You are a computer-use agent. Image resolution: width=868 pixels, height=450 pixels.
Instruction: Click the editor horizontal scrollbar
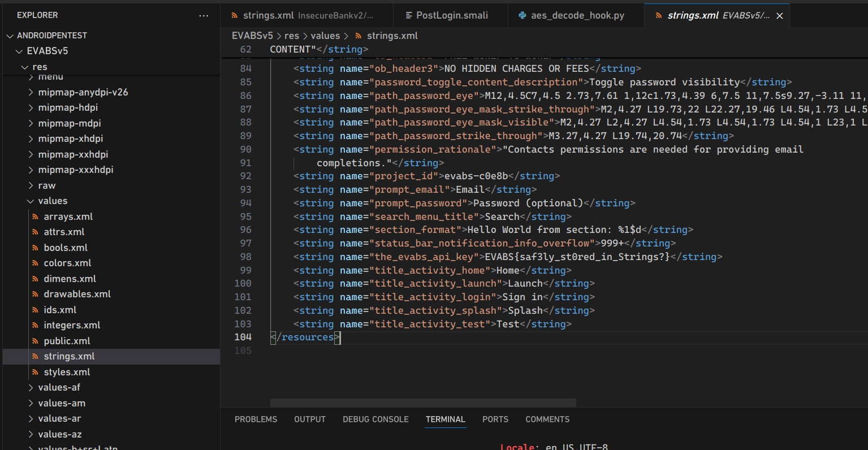423,403
